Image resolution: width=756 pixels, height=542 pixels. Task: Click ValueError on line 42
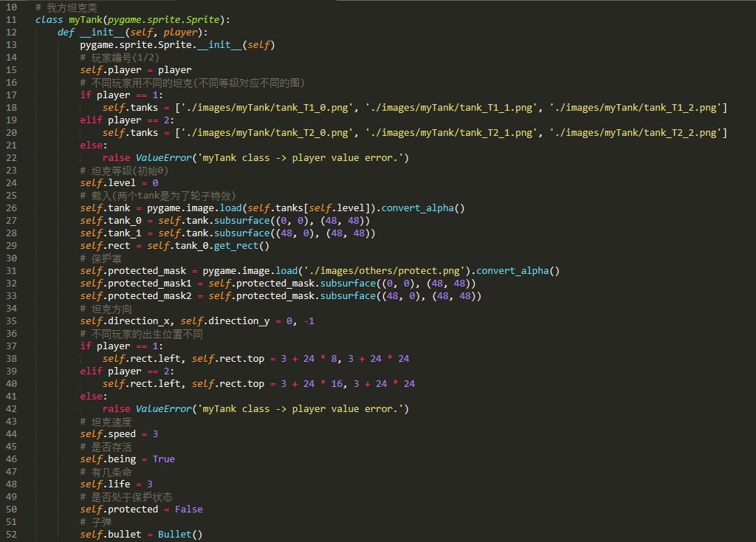pos(163,408)
